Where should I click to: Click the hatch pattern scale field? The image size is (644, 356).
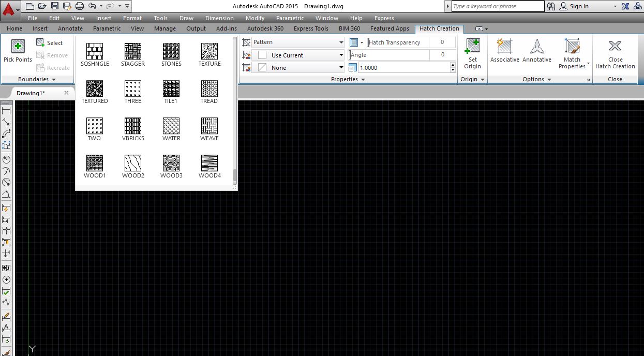pos(404,67)
